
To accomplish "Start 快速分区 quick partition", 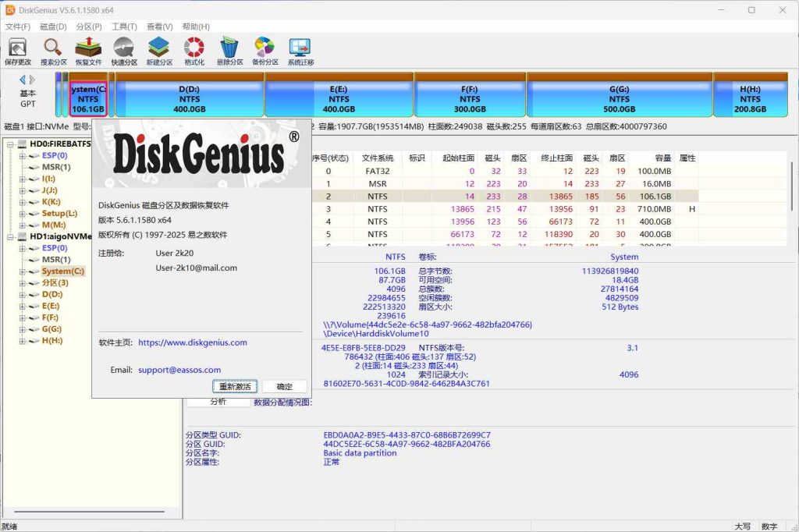I will click(124, 51).
